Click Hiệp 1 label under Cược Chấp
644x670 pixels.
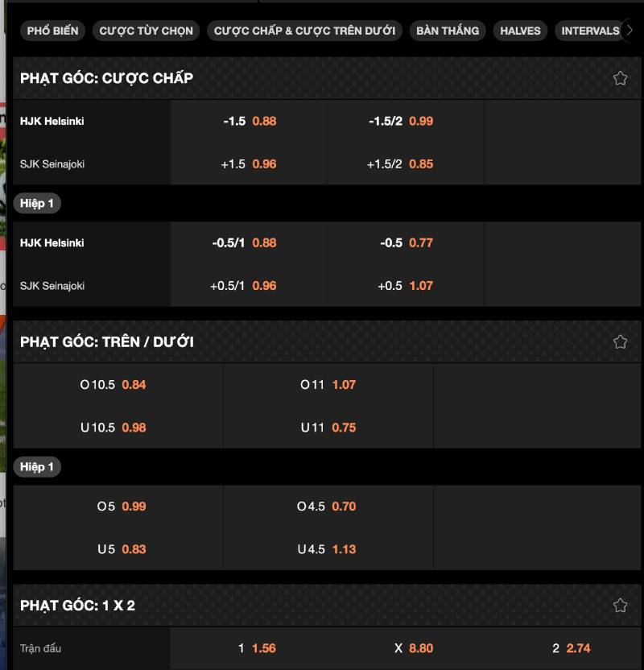point(37,204)
